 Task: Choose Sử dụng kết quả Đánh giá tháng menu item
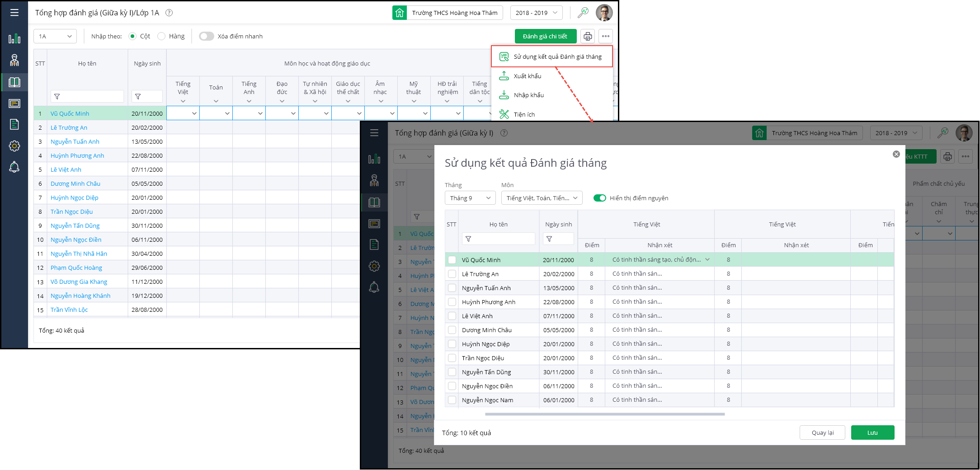[x=551, y=56]
